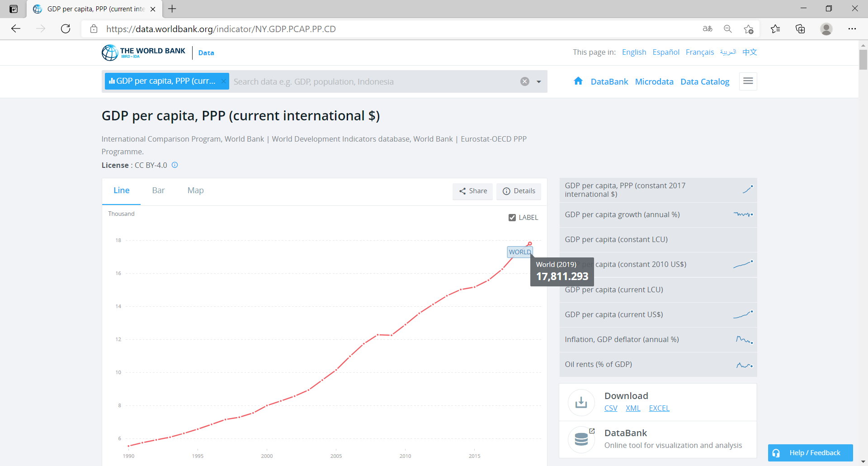
Task: Click the download icon in Download panel
Action: (x=581, y=402)
